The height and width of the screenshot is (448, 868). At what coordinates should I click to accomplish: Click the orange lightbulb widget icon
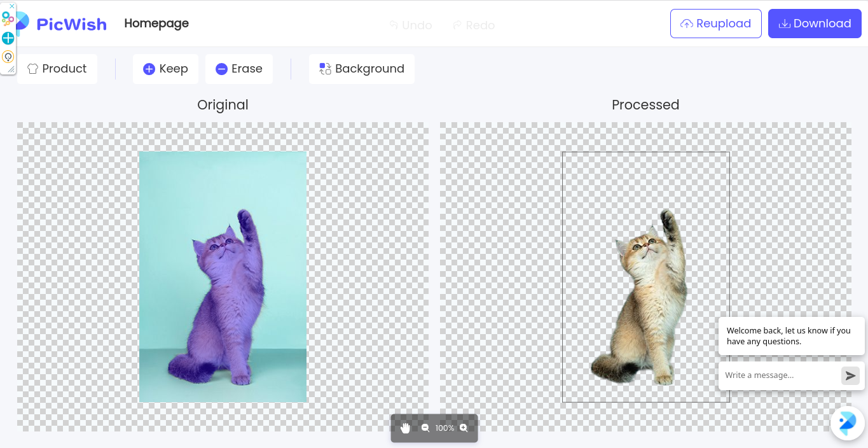pos(8,57)
